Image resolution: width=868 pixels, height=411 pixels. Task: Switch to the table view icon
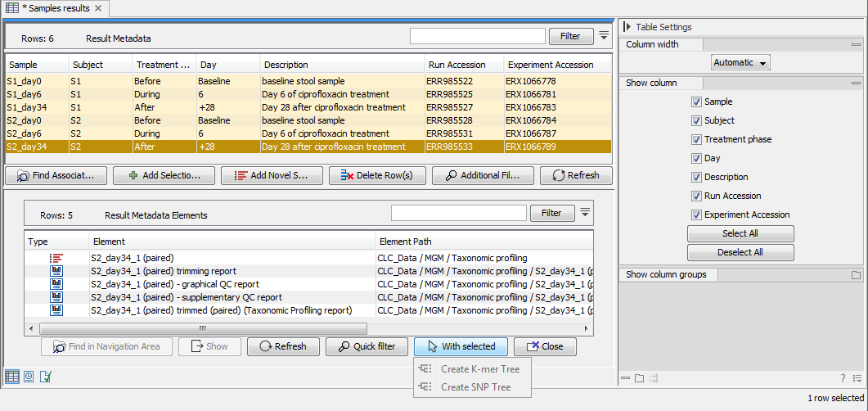(12, 377)
